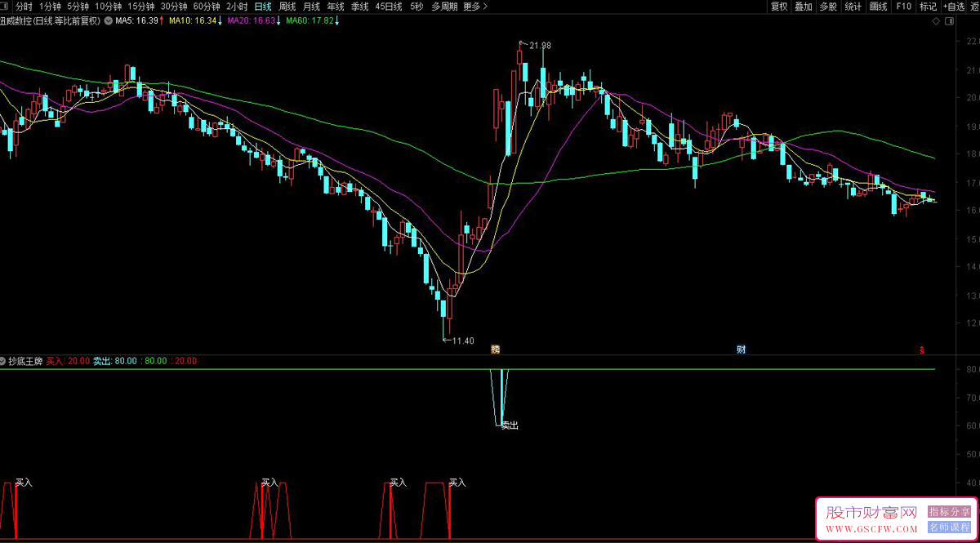Switch to 周线 weekly chart

287,7
